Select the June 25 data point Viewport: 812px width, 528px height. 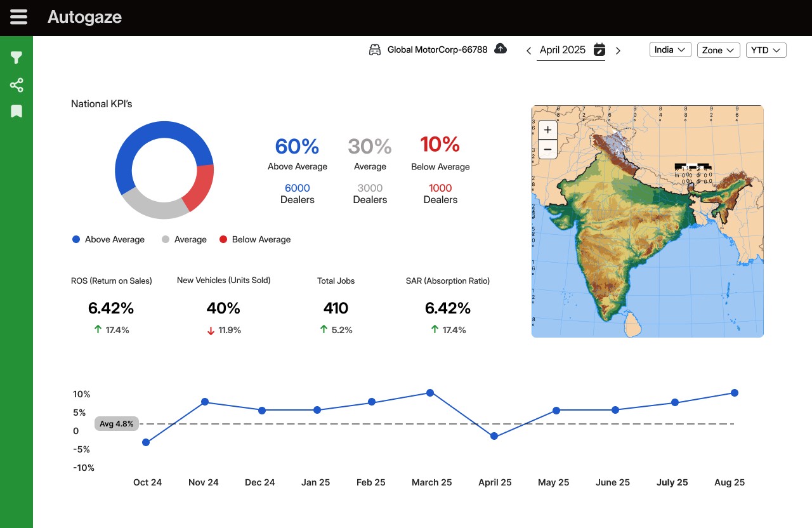[x=615, y=410]
